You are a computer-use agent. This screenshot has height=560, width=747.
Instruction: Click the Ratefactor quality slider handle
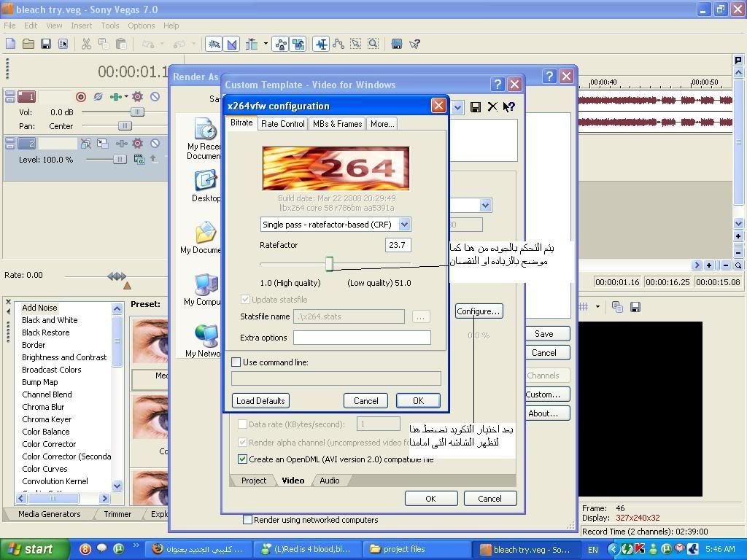pyautogui.click(x=329, y=264)
